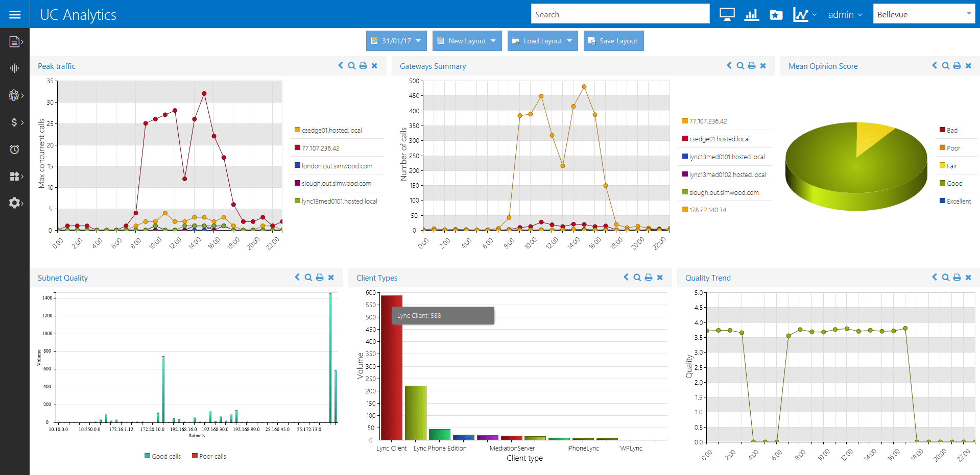Zoom the Gateways Summary widget
The image size is (980, 475).
740,66
